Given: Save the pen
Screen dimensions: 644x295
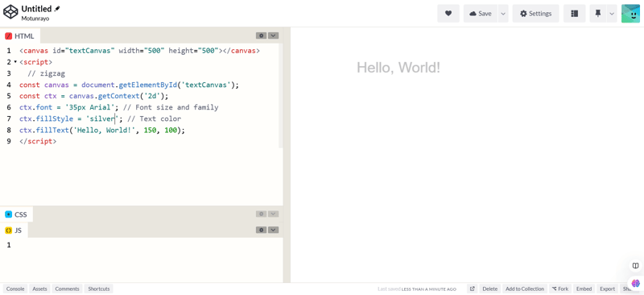Looking at the screenshot, I should pyautogui.click(x=481, y=14).
